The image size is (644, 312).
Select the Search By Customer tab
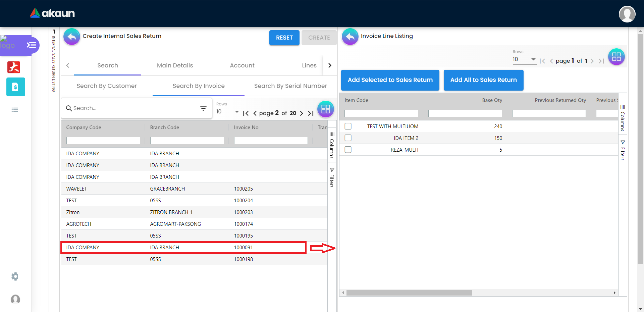pos(107,86)
